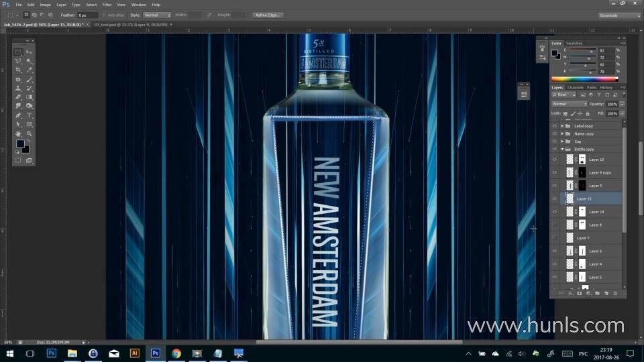Collapse the Bottle copy group
The image size is (644, 362).
(562, 149)
